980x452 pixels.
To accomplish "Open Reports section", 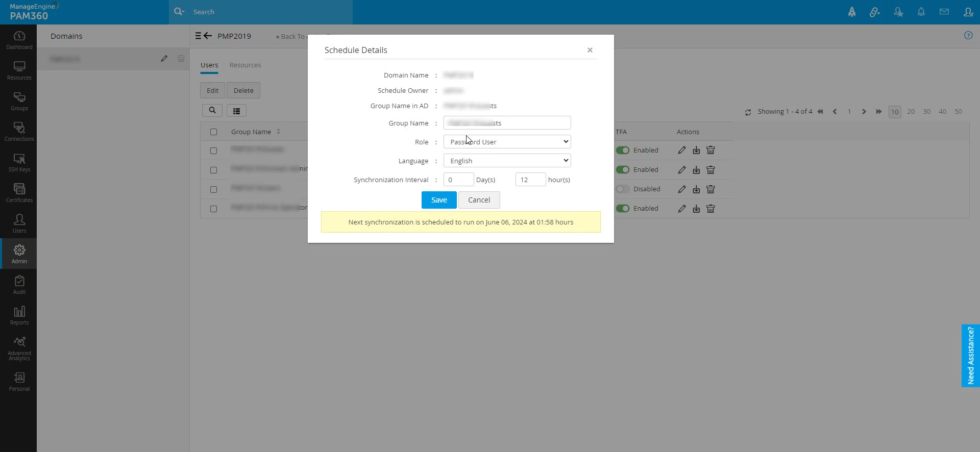I will pos(19,315).
